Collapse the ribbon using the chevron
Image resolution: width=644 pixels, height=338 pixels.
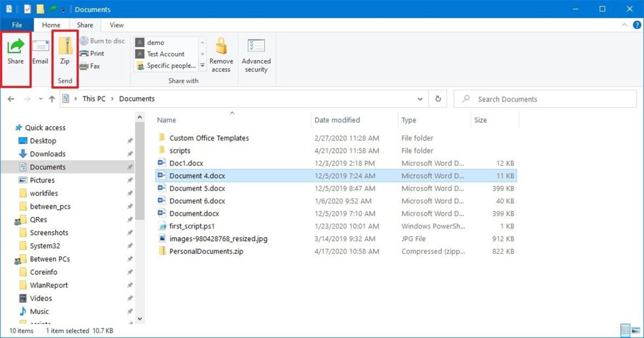pos(624,25)
